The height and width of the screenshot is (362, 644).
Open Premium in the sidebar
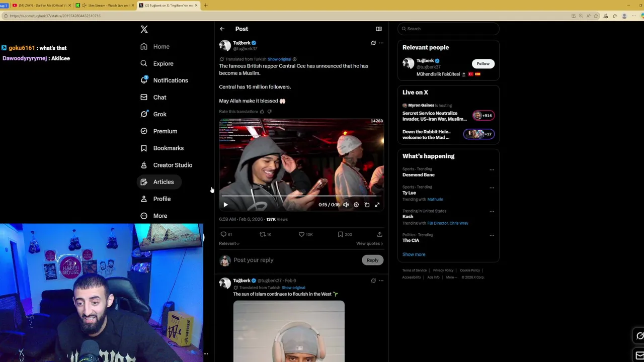click(159, 131)
